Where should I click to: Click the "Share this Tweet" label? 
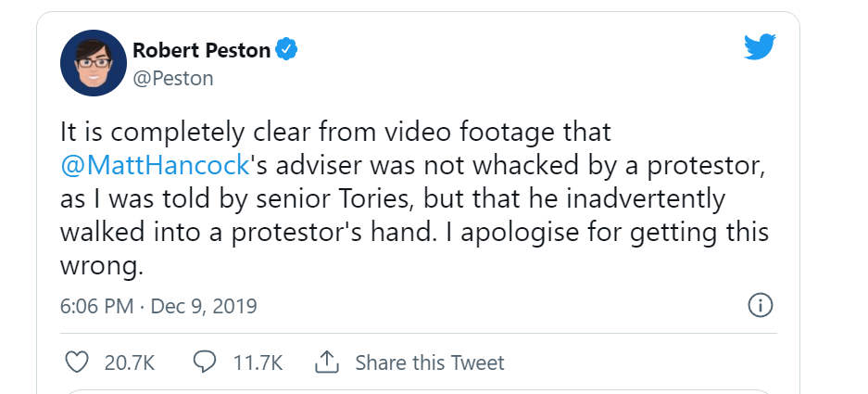430,362
